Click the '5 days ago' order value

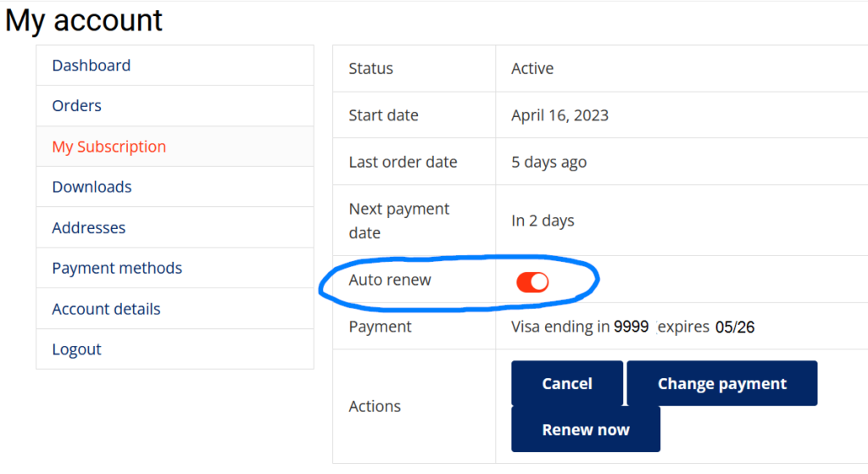click(548, 162)
